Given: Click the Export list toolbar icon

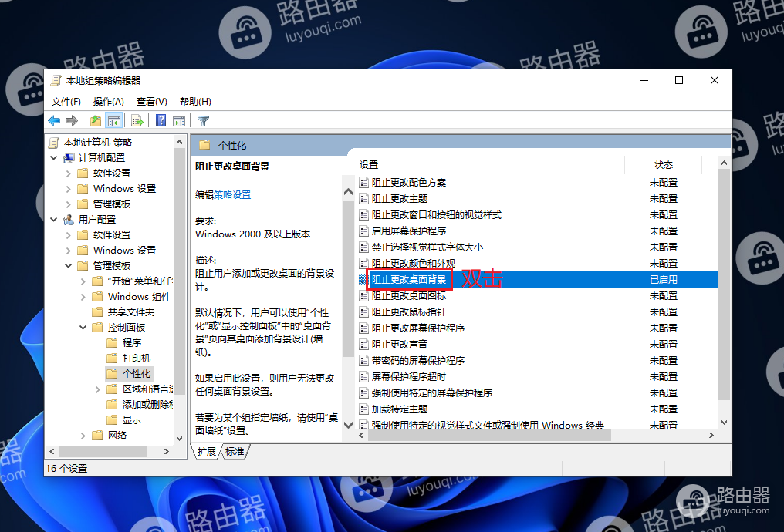Looking at the screenshot, I should (x=137, y=120).
